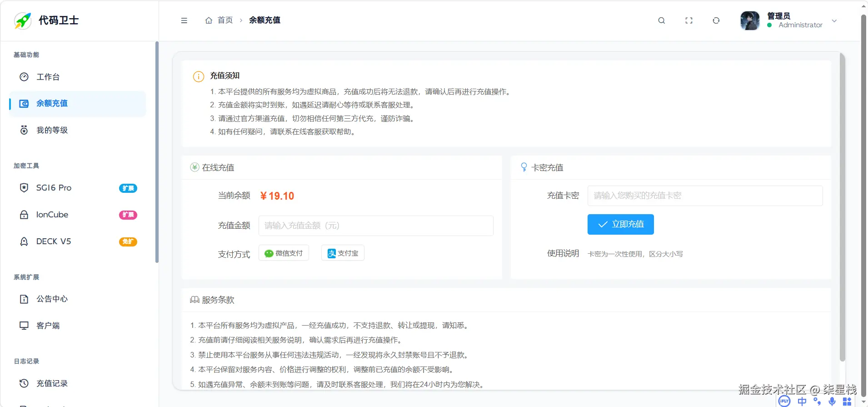This screenshot has width=868, height=407.
Task: Click the wallet icon beside 余额充值
Action: [x=24, y=104]
